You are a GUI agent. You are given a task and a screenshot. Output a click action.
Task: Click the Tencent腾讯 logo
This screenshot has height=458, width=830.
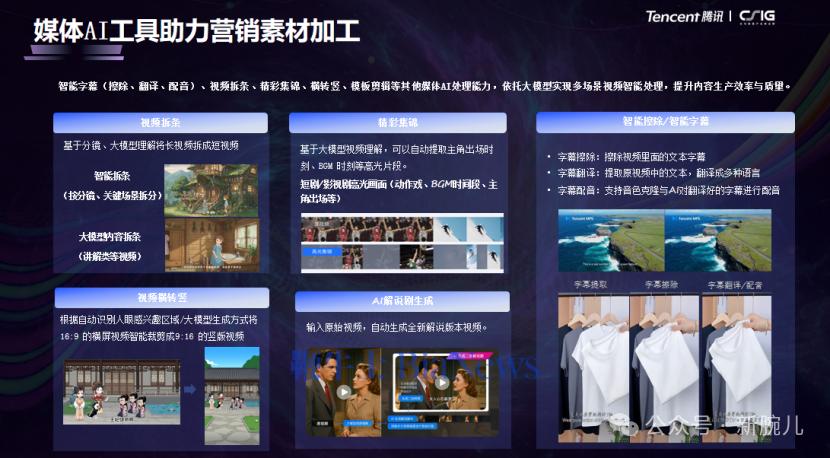click(685, 17)
